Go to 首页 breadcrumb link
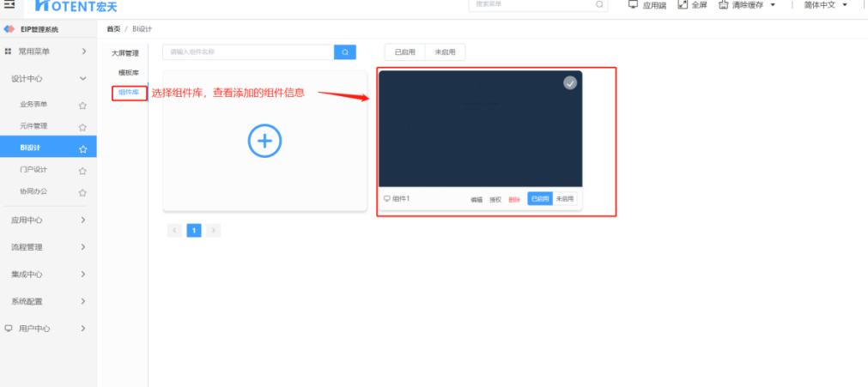The image size is (868, 387). (x=113, y=29)
